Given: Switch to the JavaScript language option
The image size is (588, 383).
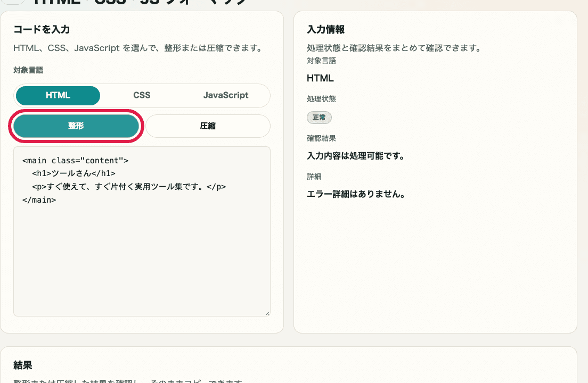Looking at the screenshot, I should pos(226,95).
